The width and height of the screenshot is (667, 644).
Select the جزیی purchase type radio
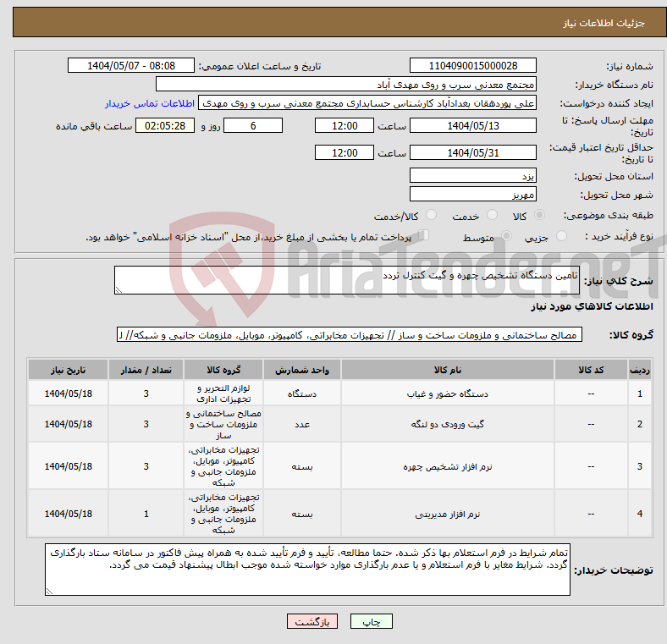pos(561,235)
